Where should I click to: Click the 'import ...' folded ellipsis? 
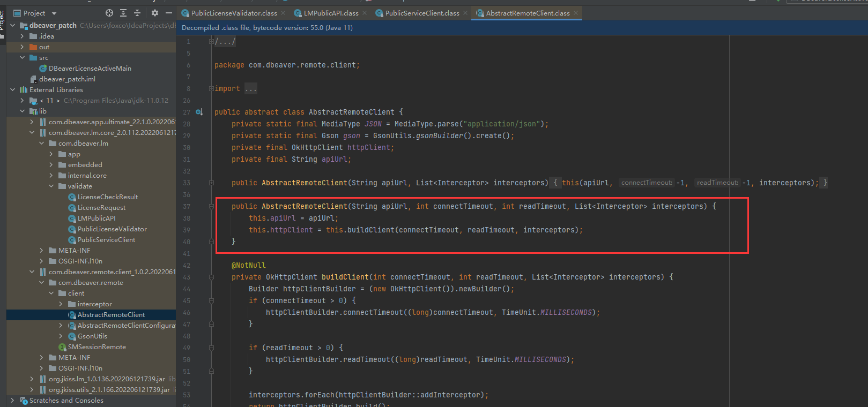251,88
